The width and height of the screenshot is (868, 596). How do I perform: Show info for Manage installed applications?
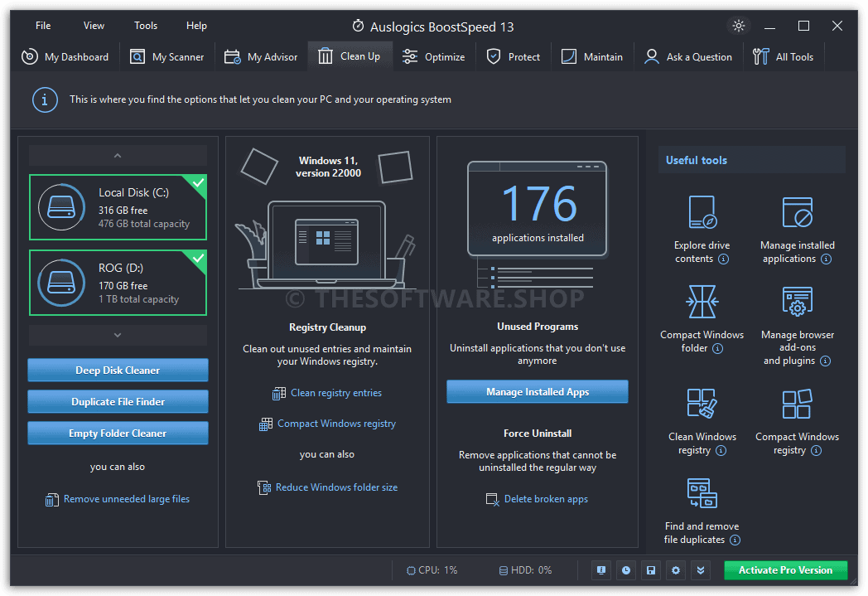826,259
